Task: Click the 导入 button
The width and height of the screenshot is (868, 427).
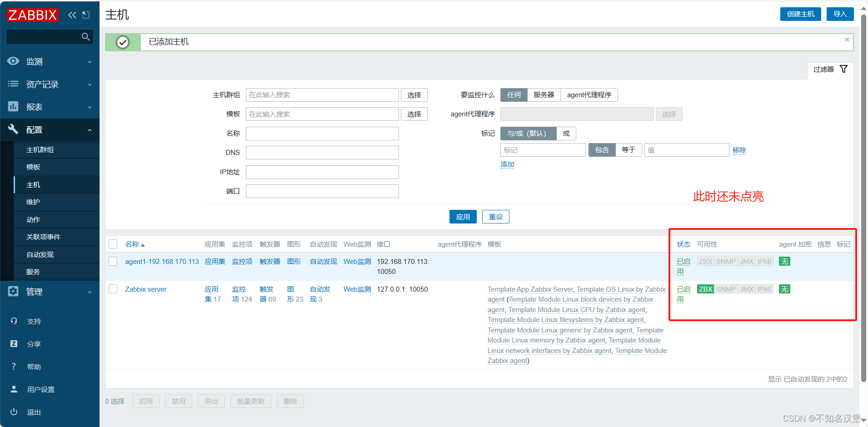Action: click(x=840, y=14)
